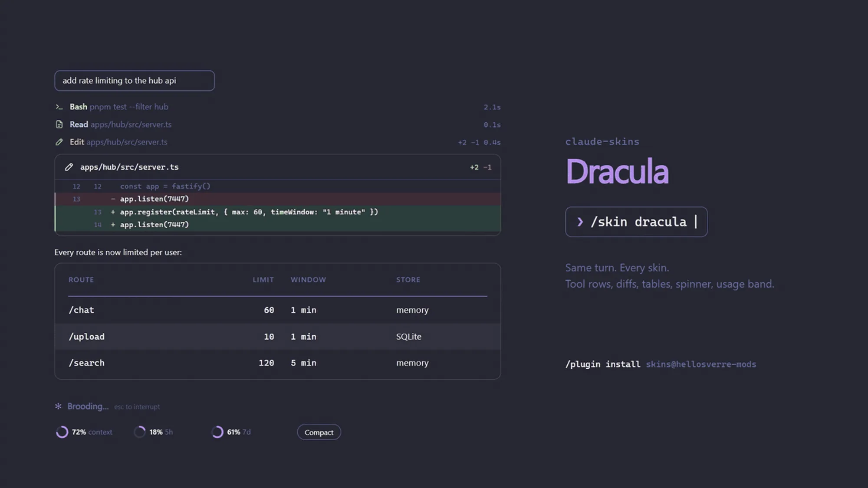Click the added line with 'app.register(rateLimit'
Image resolution: width=868 pixels, height=488 pixels.
(278, 212)
